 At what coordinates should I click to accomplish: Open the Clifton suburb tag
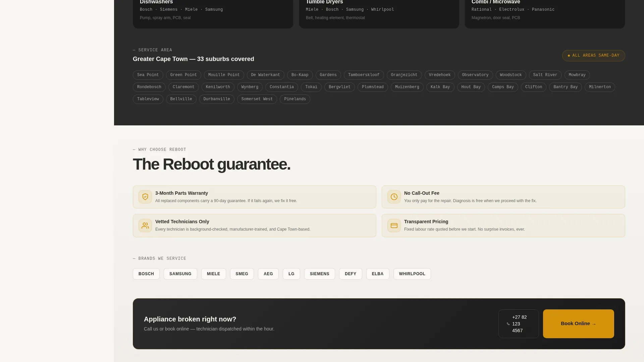point(534,87)
